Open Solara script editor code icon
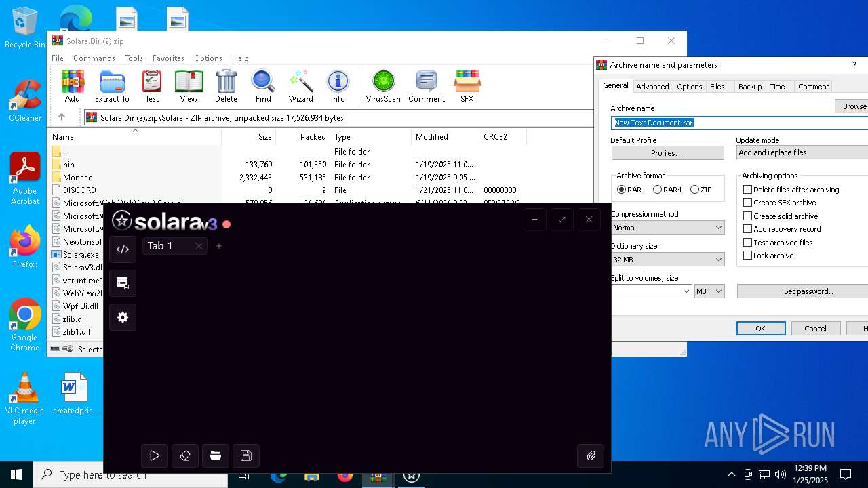868x488 pixels. [123, 249]
